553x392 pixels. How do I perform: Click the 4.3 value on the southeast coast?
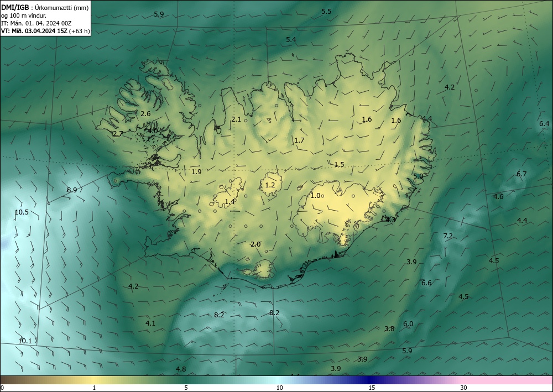(x=390, y=219)
